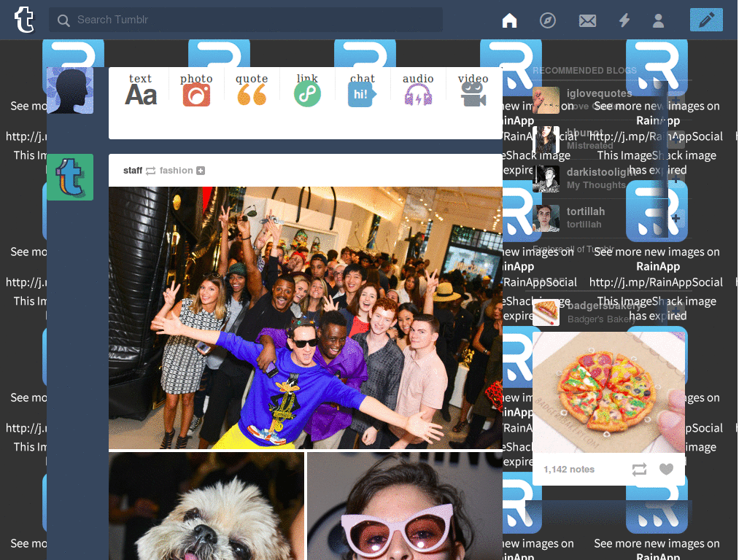Go to the Home dashboard icon
This screenshot has width=747, height=560.
click(509, 20)
